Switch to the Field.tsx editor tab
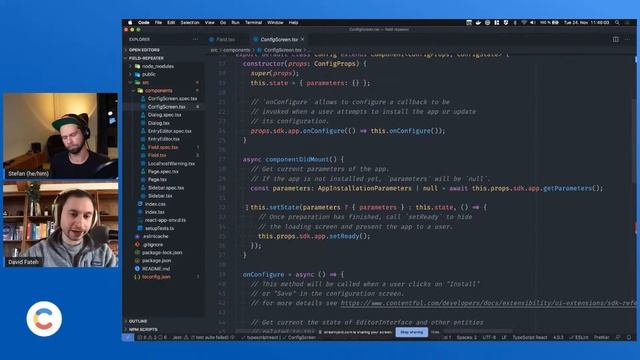640x360 pixels. pyautogui.click(x=225, y=40)
